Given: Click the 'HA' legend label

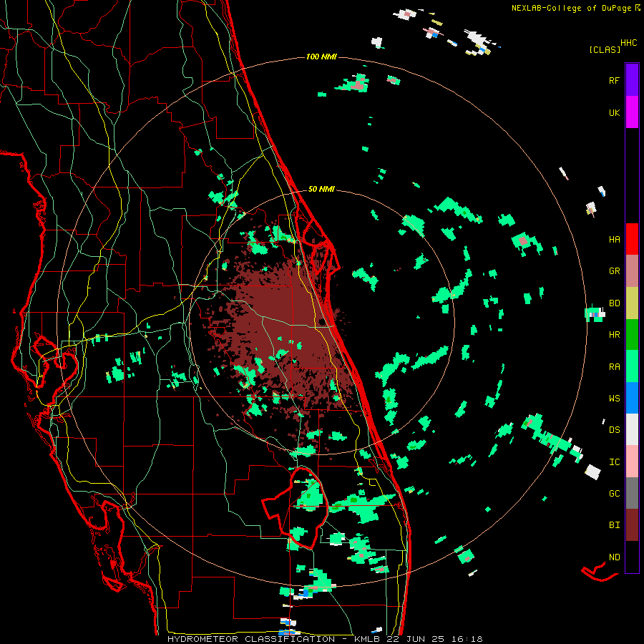Looking at the screenshot, I should (x=614, y=240).
